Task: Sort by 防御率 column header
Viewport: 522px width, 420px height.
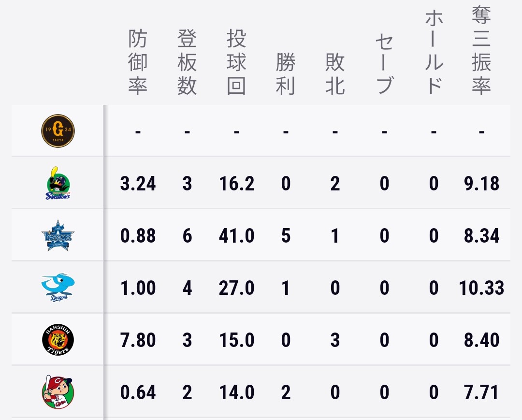Action: tap(138, 62)
